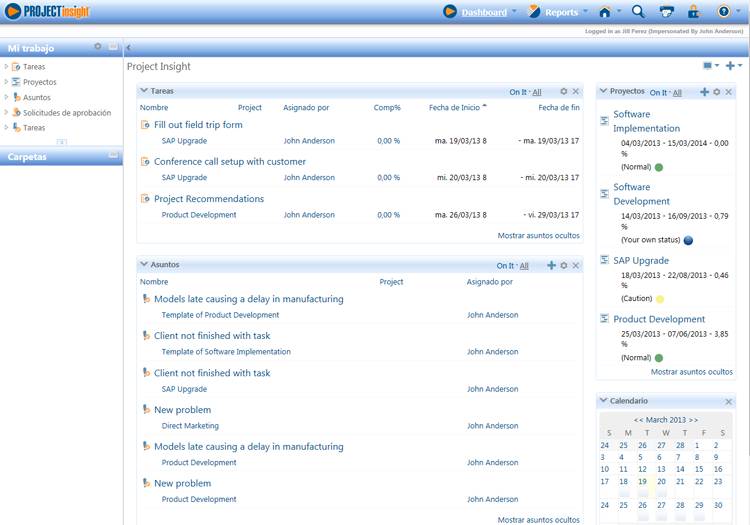This screenshot has height=525, width=750.
Task: Click the search magnifier icon in top bar
Action: 638,12
